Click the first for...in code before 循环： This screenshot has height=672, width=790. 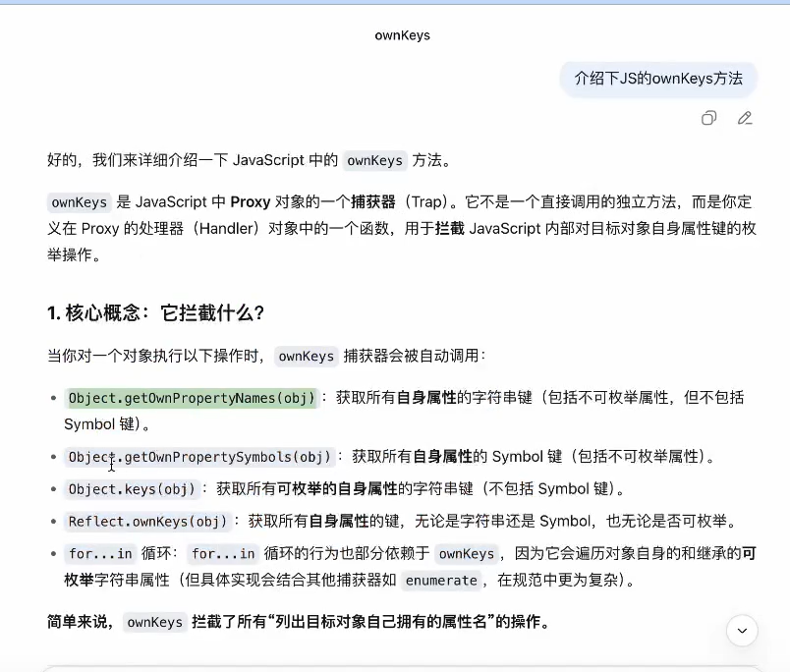click(100, 554)
